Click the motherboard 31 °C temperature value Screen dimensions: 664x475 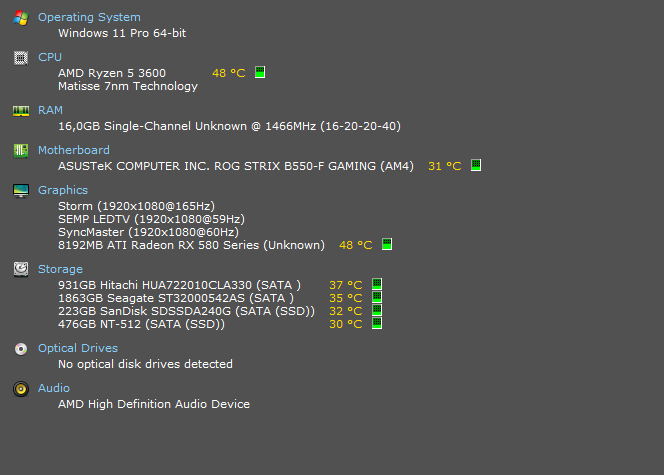(x=445, y=166)
